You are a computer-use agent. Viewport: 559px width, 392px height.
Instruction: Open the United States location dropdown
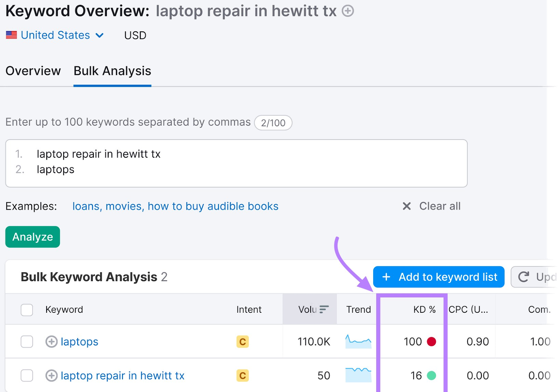tap(100, 35)
